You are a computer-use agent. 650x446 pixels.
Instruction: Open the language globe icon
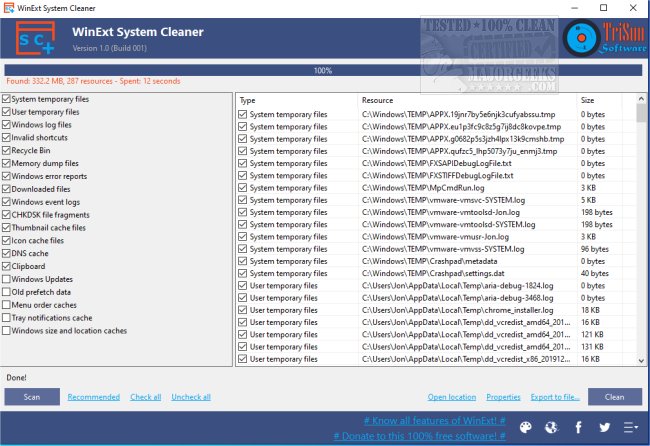552,427
